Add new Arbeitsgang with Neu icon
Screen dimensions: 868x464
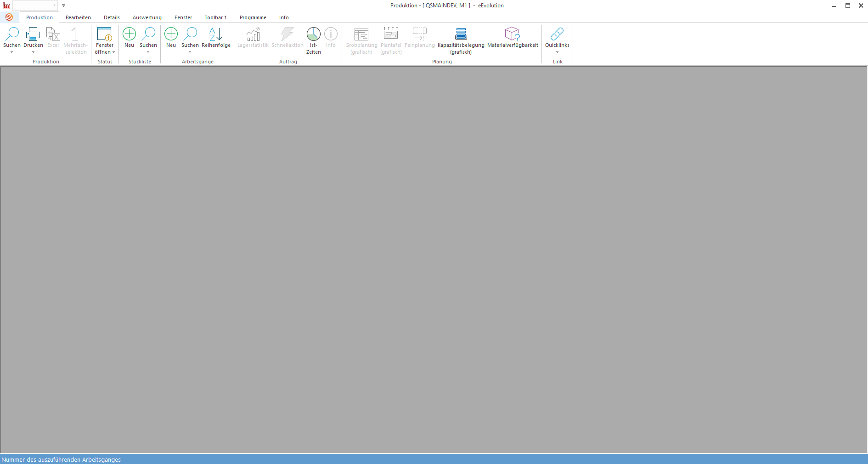[x=171, y=34]
